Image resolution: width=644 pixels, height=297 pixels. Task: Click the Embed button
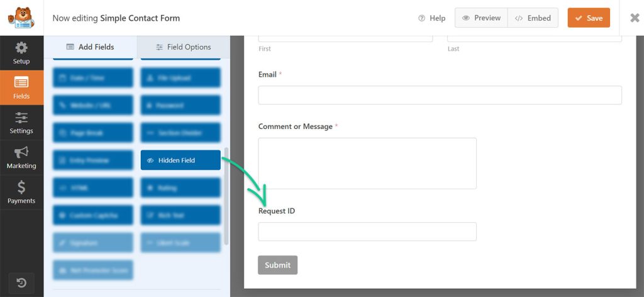tap(533, 18)
